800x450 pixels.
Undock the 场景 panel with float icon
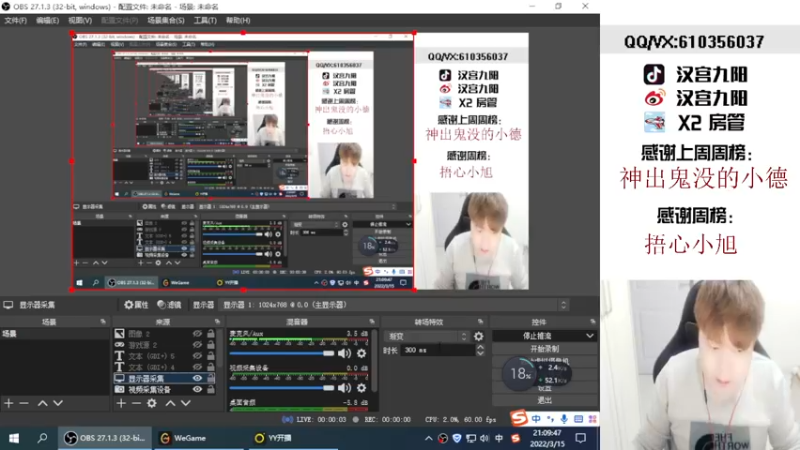pyautogui.click(x=103, y=322)
